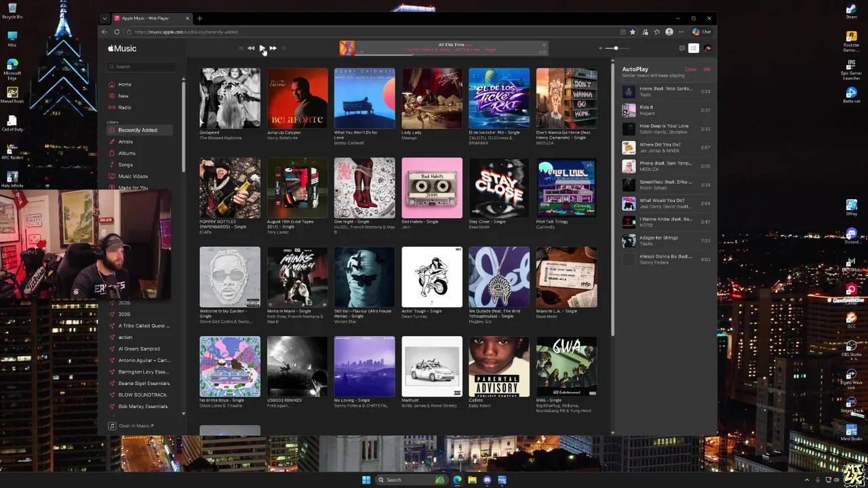Open the Battle.net desktop shortcut
The height and width of the screenshot is (488, 868).
pos(851,95)
